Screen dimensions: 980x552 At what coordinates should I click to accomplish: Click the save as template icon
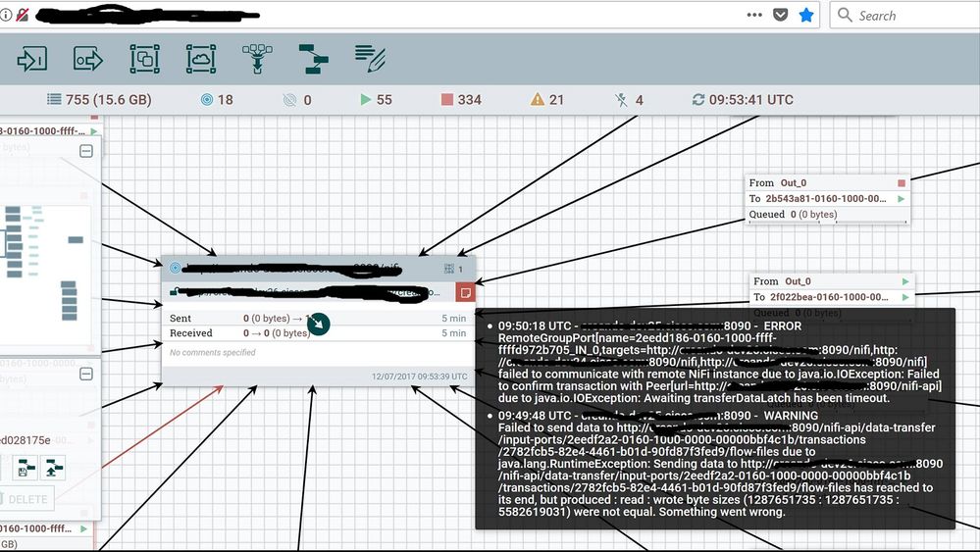24,468
